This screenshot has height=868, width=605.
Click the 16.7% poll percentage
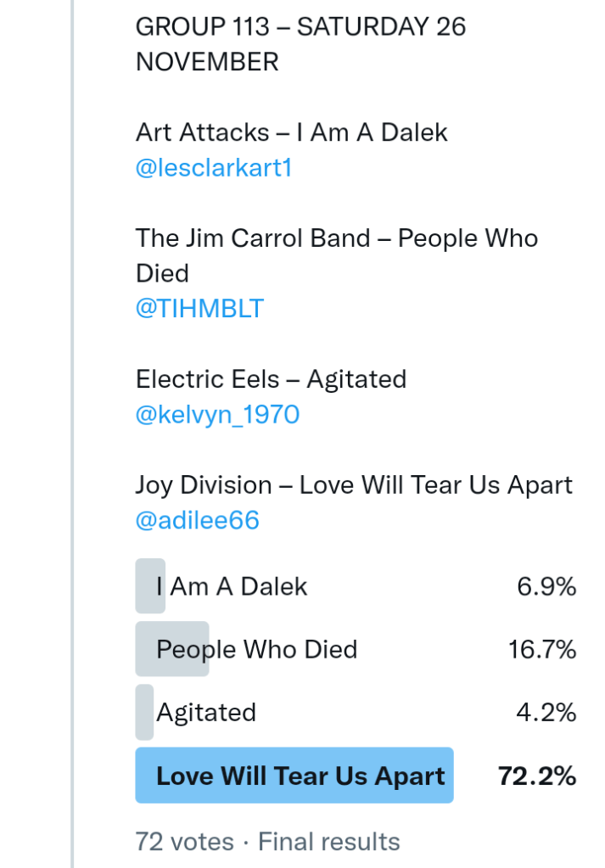coord(542,650)
